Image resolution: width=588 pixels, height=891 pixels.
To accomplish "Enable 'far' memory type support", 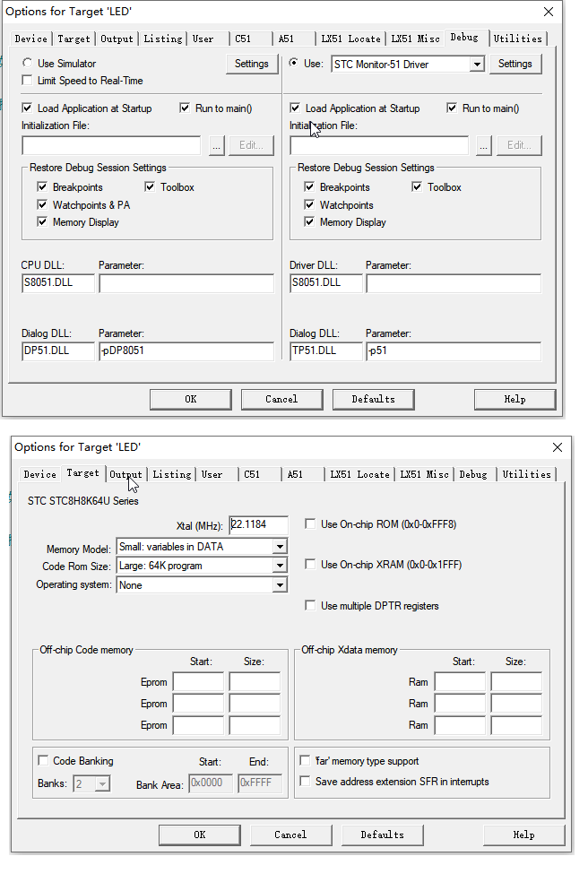I will coord(305,760).
